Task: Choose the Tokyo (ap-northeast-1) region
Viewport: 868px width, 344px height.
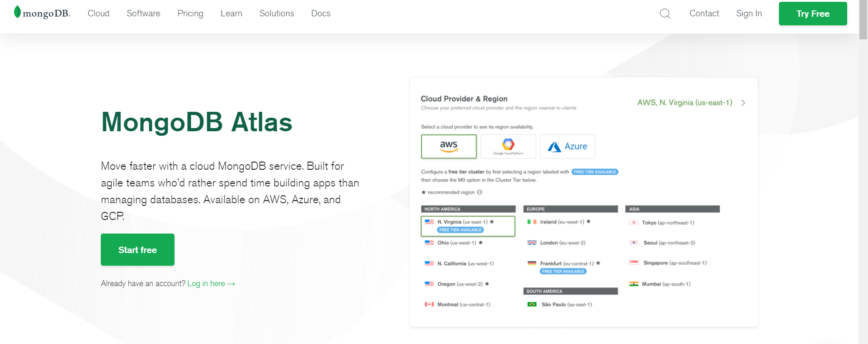Action: pos(668,223)
